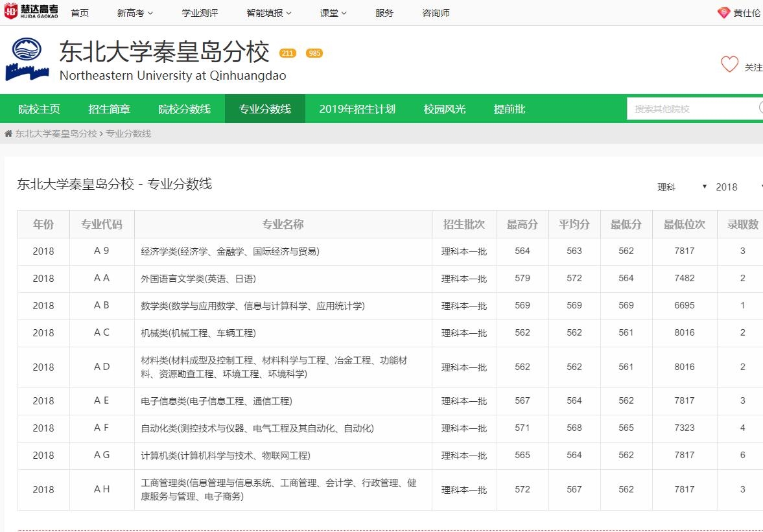Click the heart follow icon
Screen dimensions: 763x532
click(x=729, y=64)
